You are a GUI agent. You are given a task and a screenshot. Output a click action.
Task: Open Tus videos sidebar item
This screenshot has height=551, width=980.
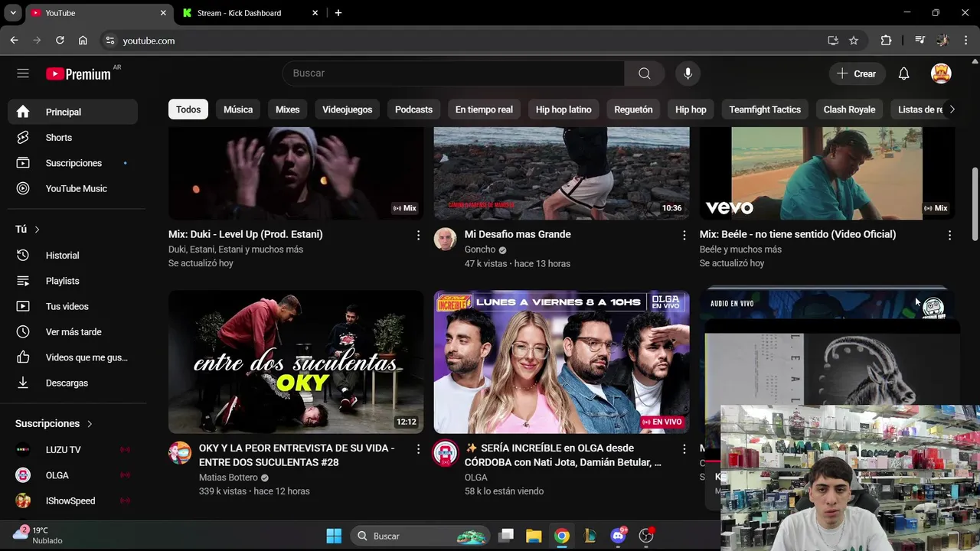tap(73, 306)
